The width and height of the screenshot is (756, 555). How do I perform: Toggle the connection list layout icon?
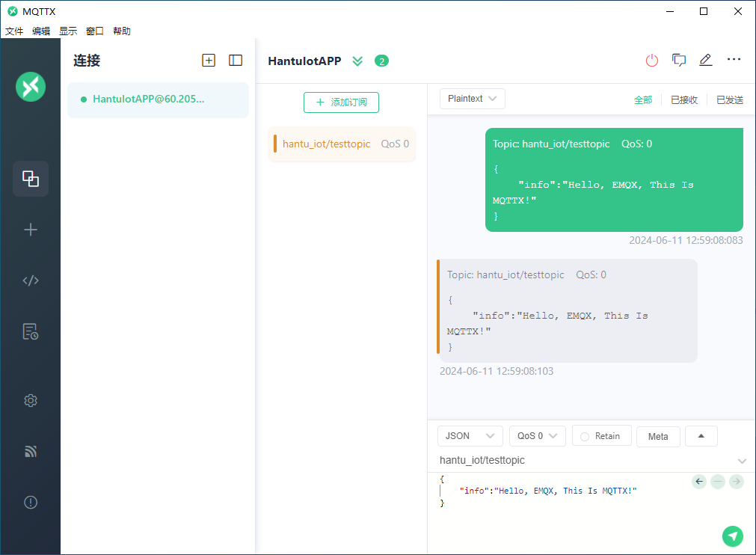click(236, 61)
